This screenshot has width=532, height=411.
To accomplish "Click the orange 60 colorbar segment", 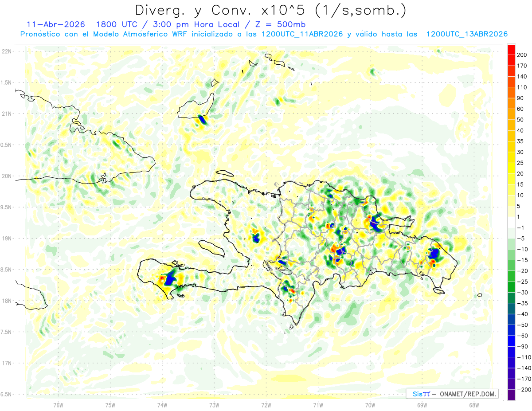I will coord(511,103).
